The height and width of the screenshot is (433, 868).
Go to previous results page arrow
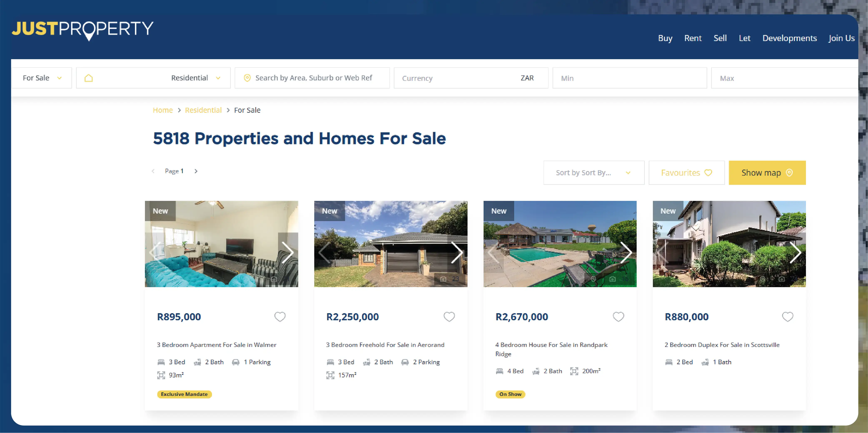click(x=153, y=171)
